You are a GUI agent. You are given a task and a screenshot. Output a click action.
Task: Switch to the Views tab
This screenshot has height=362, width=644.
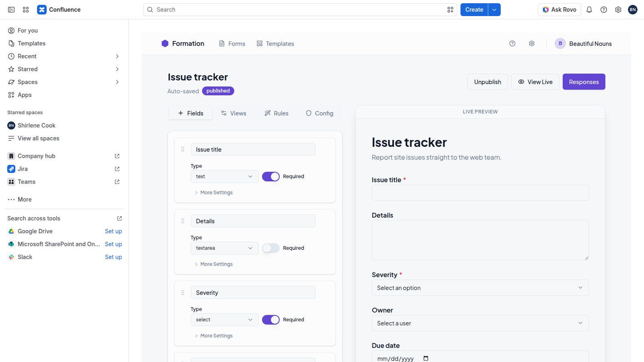coord(233,113)
